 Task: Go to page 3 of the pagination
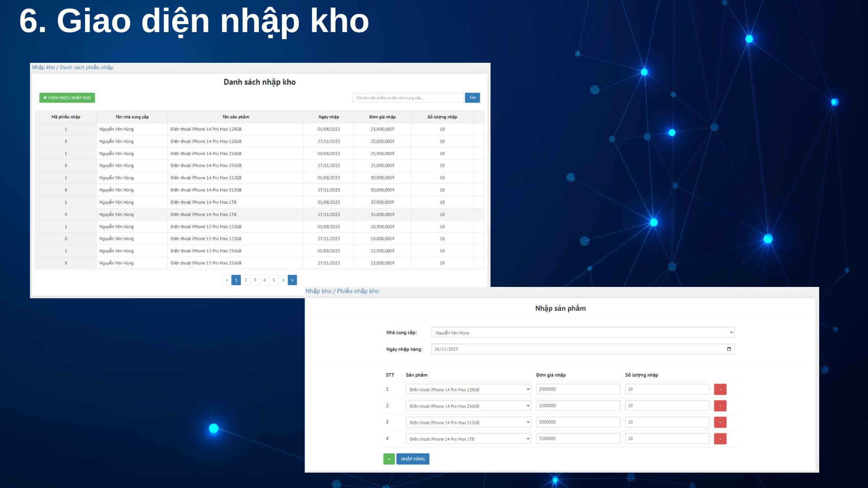[x=255, y=280]
